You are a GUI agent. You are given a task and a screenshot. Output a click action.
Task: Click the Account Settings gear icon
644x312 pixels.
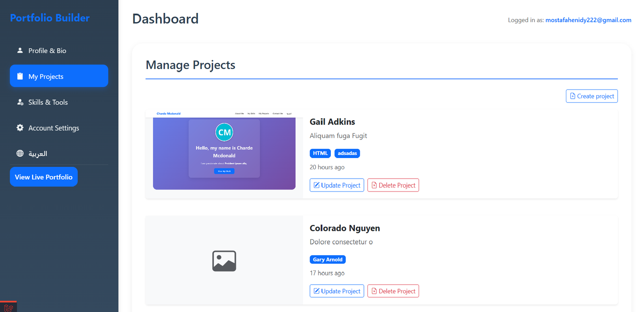click(20, 128)
